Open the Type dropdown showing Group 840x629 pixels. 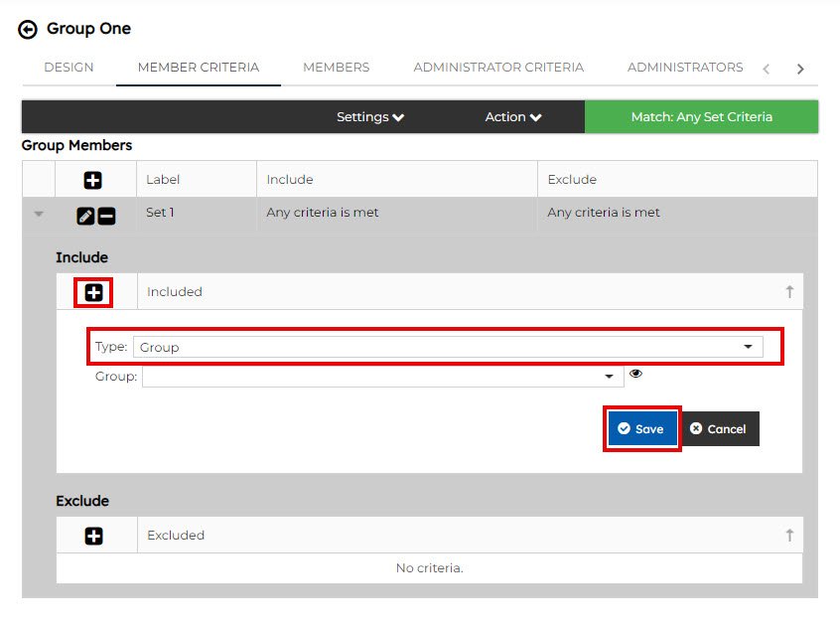(x=448, y=347)
